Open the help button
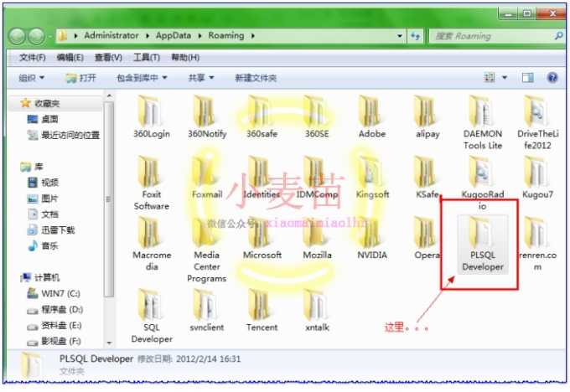The height and width of the screenshot is (392, 570). (x=552, y=77)
